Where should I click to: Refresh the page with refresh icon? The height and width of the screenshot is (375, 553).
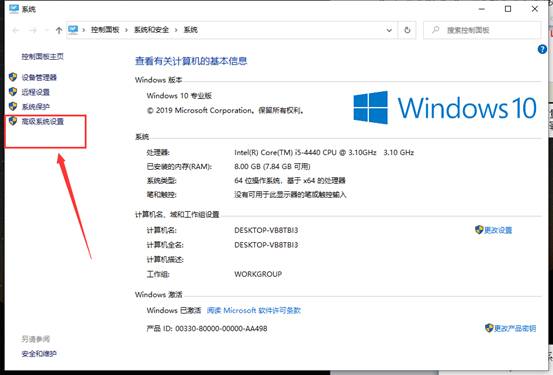[x=407, y=30]
